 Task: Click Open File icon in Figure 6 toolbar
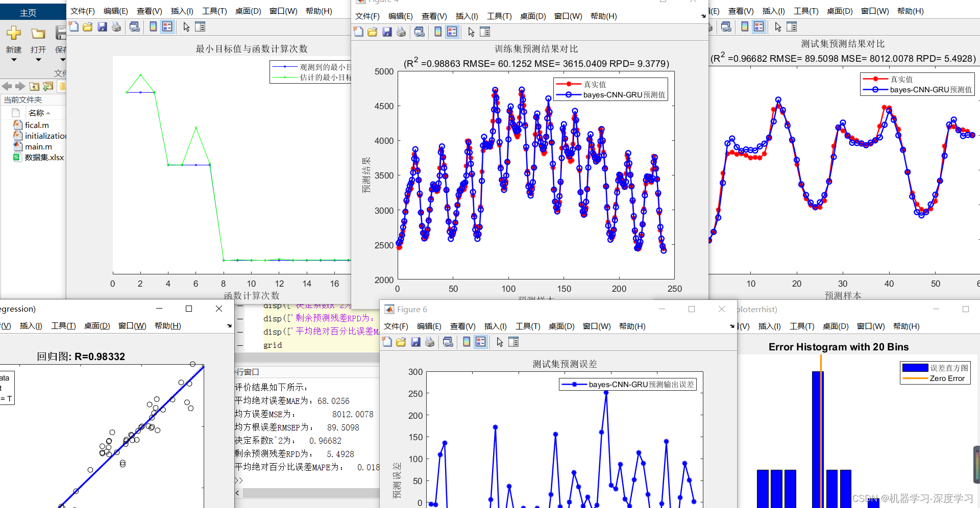pyautogui.click(x=401, y=342)
